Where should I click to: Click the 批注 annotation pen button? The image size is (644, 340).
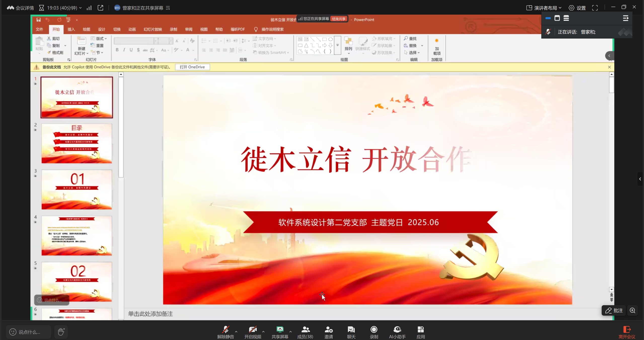coord(614,310)
